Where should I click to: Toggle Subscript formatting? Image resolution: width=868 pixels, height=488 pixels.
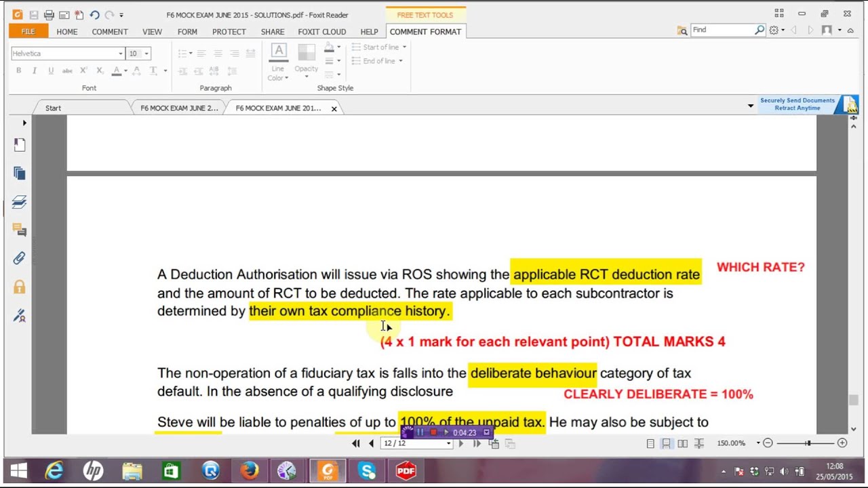(x=100, y=70)
